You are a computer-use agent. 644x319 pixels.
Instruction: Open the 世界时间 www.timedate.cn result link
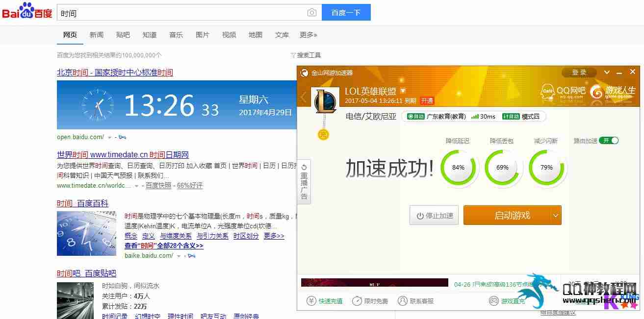(123, 154)
